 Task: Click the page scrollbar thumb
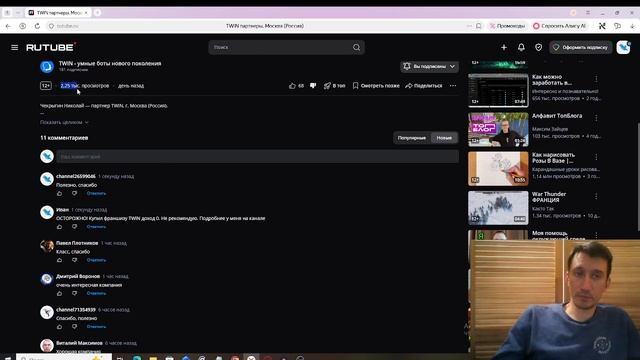638,176
